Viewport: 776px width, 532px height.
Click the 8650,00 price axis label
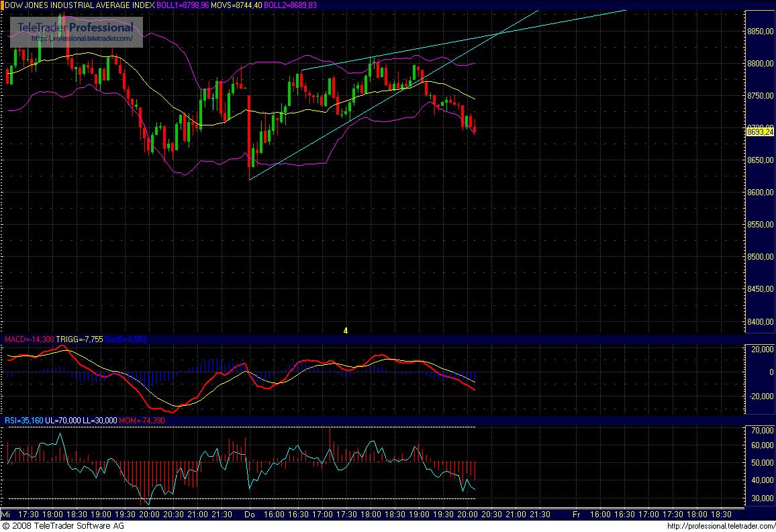(x=760, y=160)
